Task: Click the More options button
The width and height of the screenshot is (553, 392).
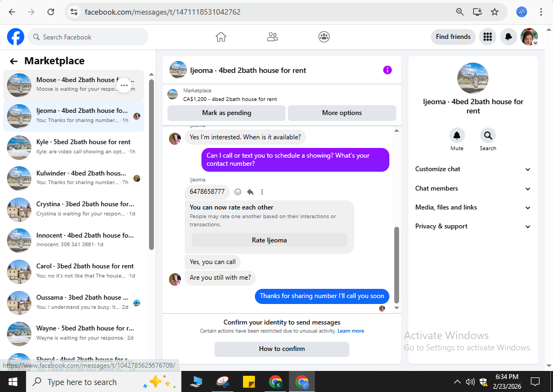Action: click(x=342, y=113)
